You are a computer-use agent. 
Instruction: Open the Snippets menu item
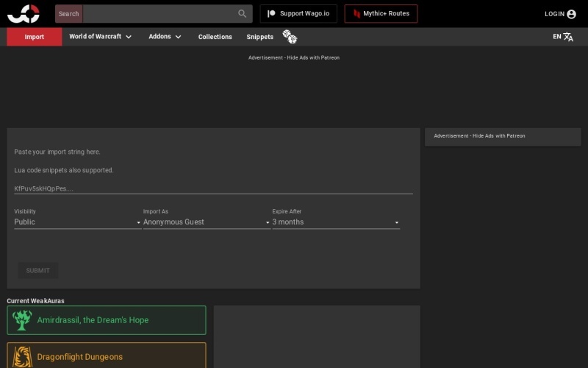point(260,37)
